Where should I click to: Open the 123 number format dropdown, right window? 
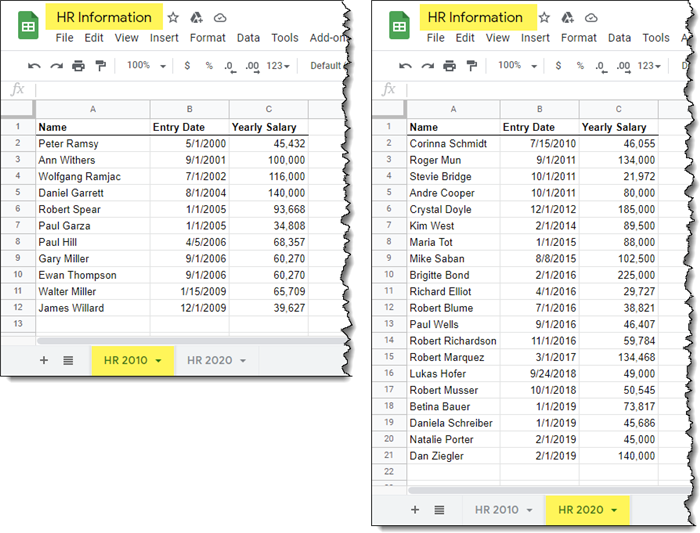click(x=651, y=66)
